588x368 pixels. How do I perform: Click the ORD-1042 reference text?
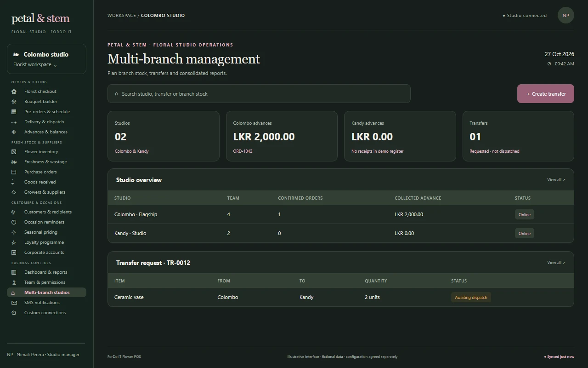pyautogui.click(x=243, y=151)
